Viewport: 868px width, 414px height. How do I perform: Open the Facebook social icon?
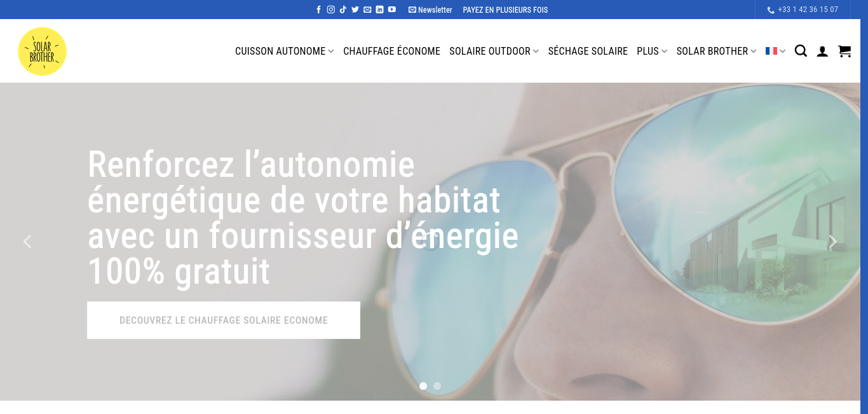click(319, 10)
